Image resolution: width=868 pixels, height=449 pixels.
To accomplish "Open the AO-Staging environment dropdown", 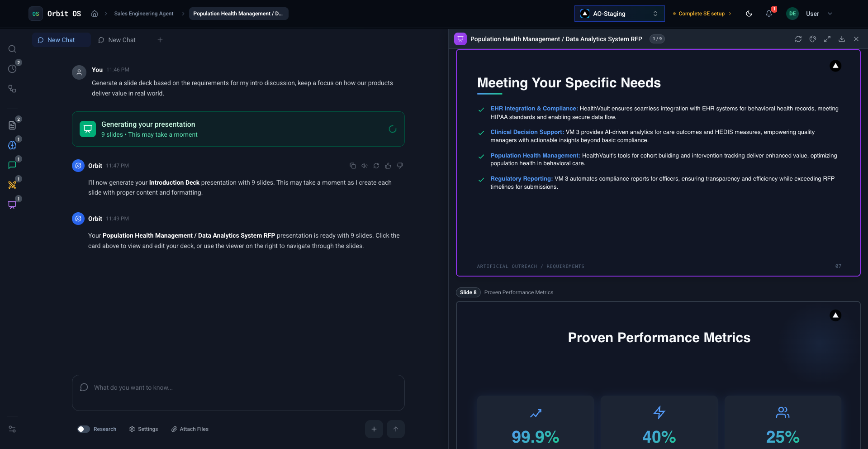I will point(619,14).
